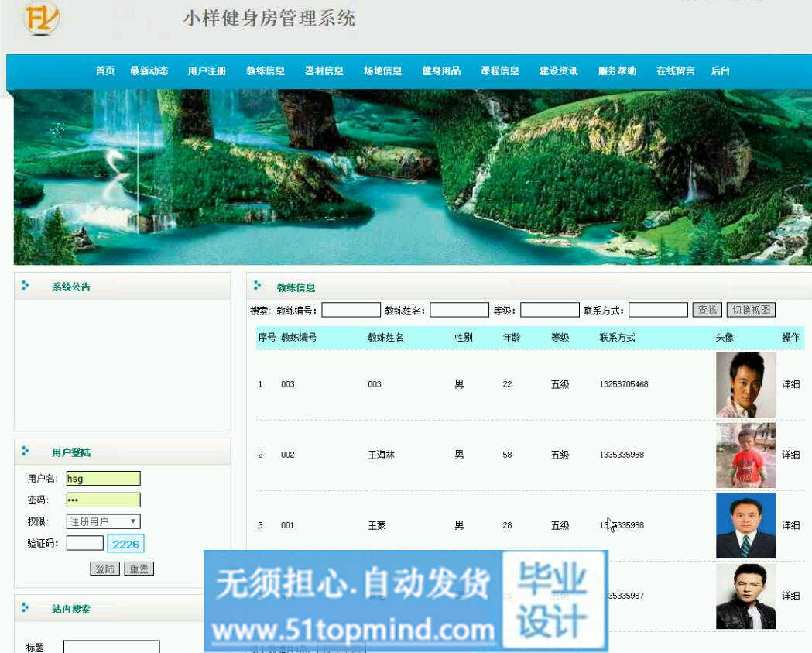Viewport: 812px width, 653px height.
Task: Click the name 王蒙 in the table
Action: [377, 525]
